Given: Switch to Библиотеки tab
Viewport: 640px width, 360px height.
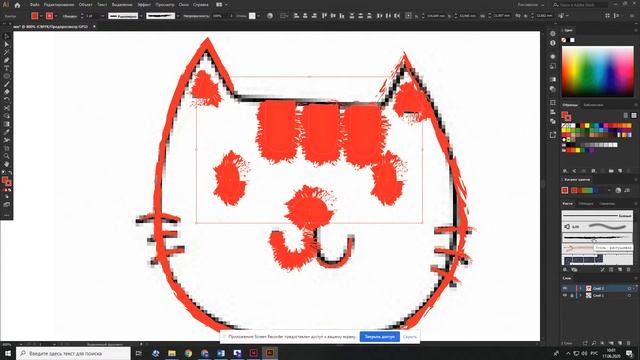Looking at the screenshot, I should [593, 105].
